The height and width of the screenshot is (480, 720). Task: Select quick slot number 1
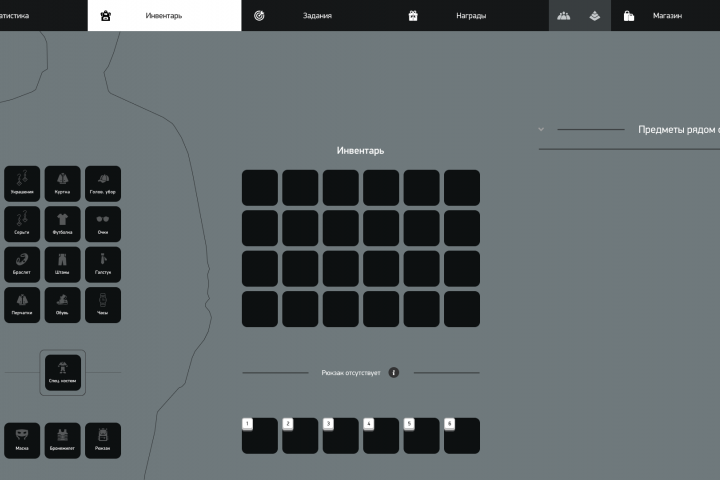(x=259, y=435)
